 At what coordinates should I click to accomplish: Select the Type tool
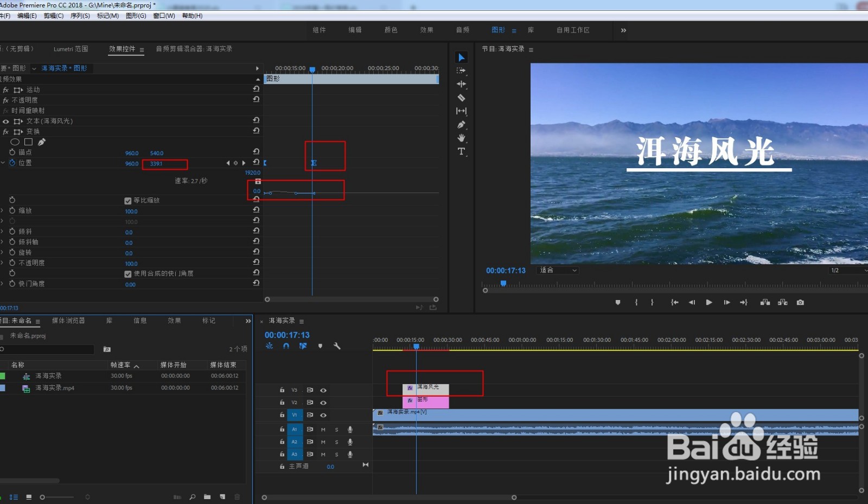(x=461, y=151)
